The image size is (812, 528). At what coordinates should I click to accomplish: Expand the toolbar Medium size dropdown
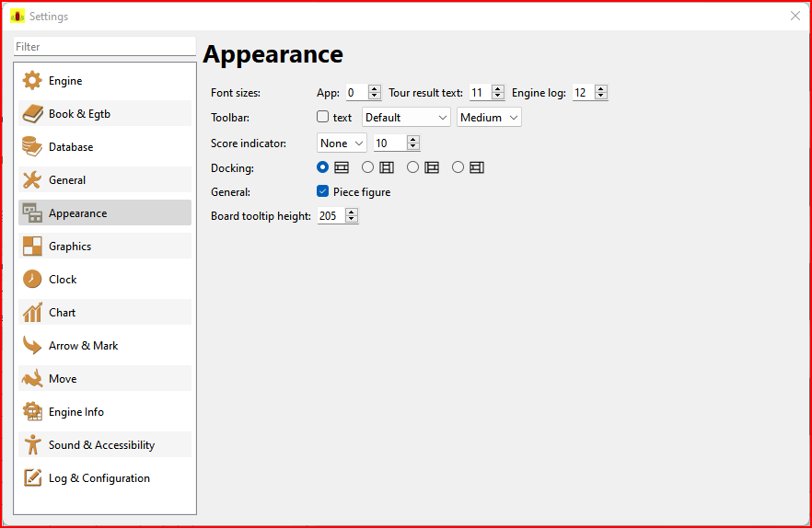(x=489, y=118)
